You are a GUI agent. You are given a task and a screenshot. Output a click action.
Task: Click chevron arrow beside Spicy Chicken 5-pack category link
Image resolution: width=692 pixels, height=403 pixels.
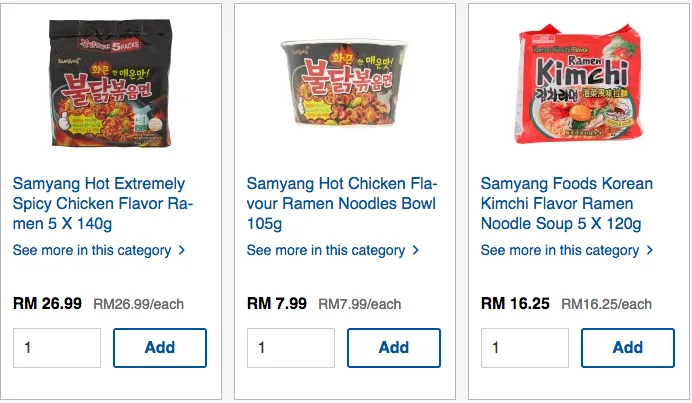pos(182,250)
